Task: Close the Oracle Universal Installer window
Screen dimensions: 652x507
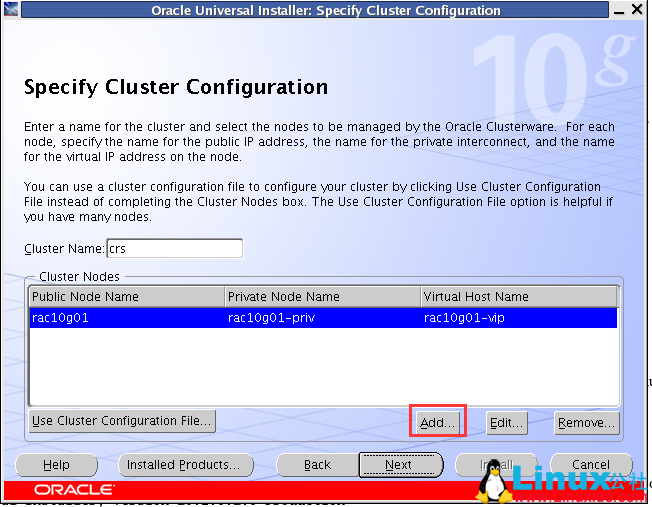Action: [637, 9]
